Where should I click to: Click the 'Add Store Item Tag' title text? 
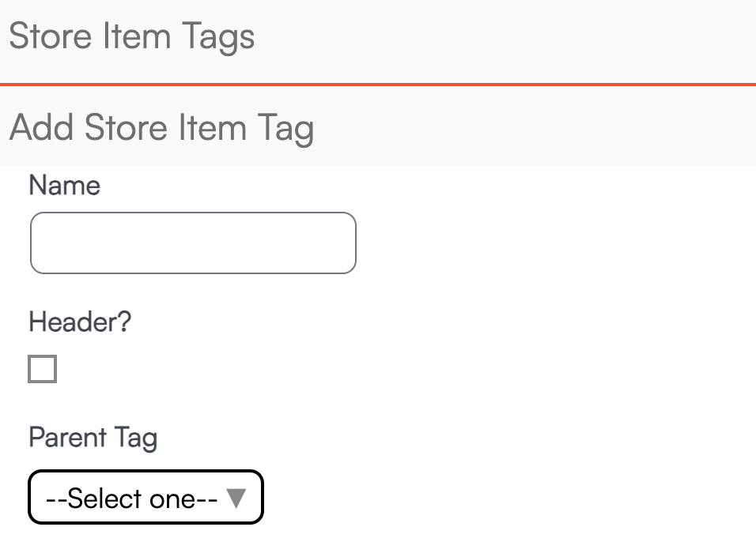(162, 128)
